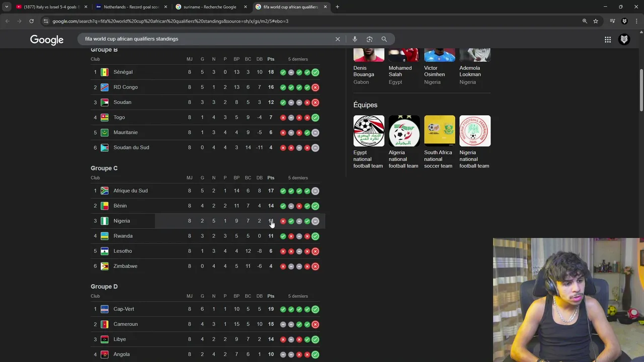This screenshot has height=362, width=644.
Task: Click the Groupe D heading
Action: (x=104, y=287)
